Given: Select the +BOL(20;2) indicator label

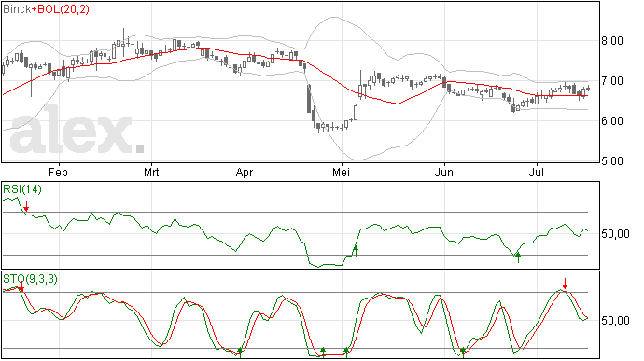Looking at the screenshot, I should [61, 9].
